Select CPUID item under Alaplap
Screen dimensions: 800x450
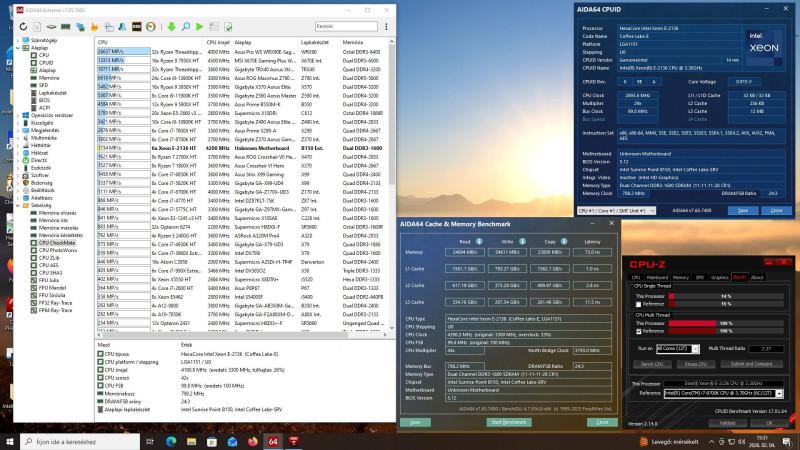click(x=46, y=63)
